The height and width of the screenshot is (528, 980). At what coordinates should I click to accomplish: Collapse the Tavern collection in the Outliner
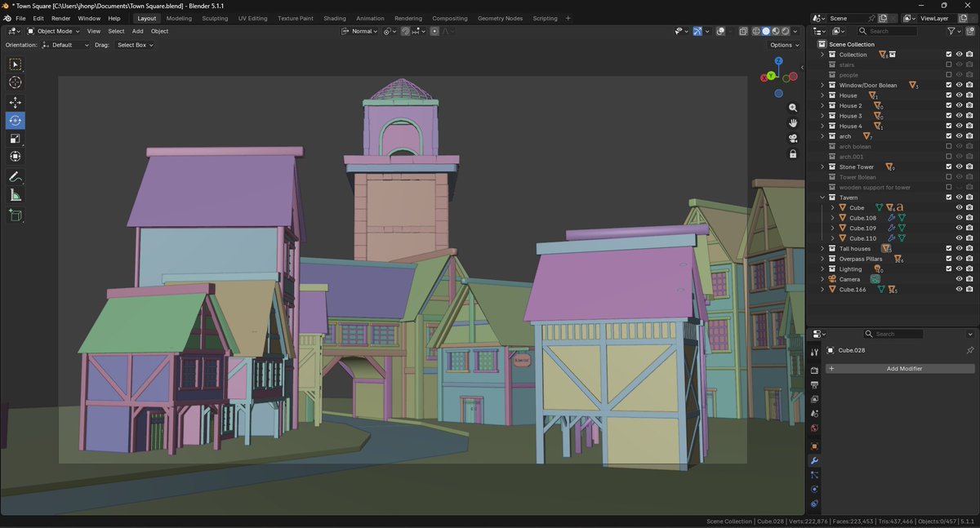pyautogui.click(x=822, y=197)
